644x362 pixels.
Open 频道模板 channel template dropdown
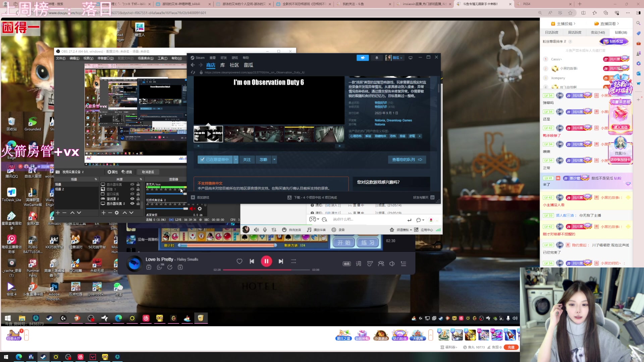[401, 230]
